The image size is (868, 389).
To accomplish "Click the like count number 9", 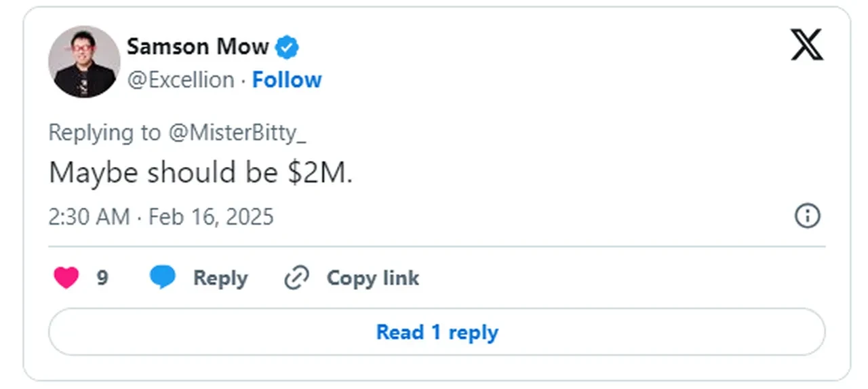I will point(102,278).
